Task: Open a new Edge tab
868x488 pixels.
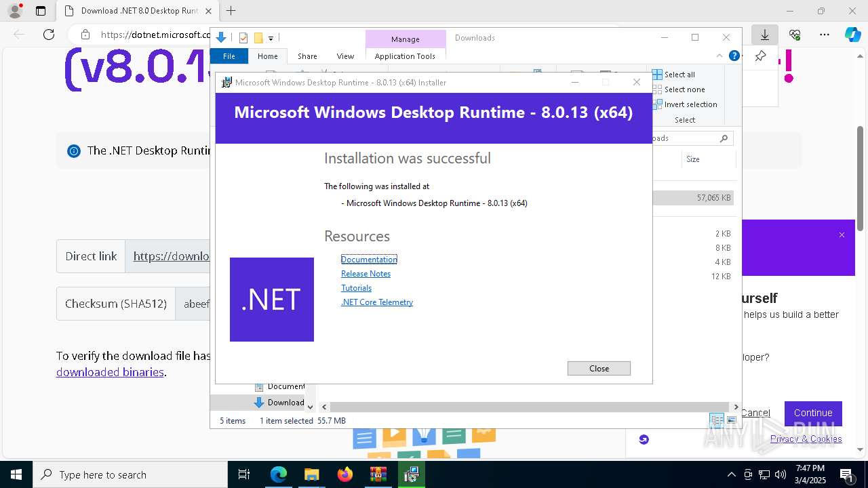Action: (231, 11)
